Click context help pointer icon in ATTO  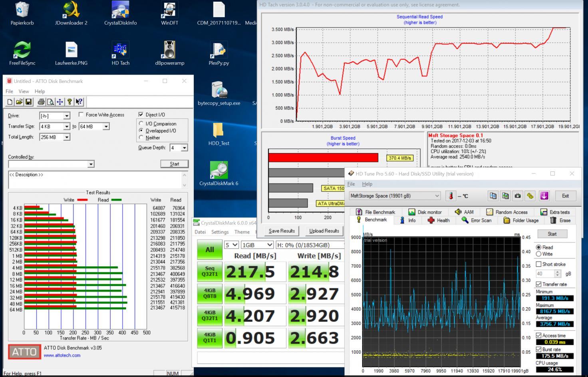coord(79,102)
